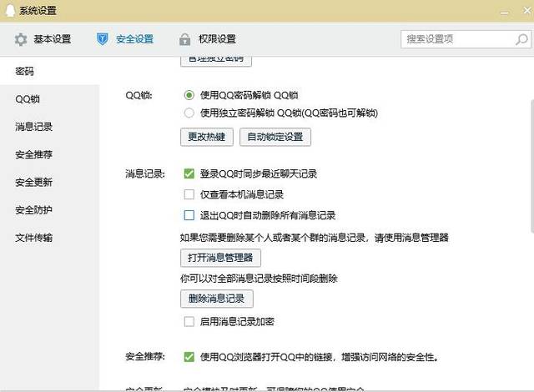Click the 删除消息记录 button
Screen dimensions: 534x392
pyautogui.click(x=217, y=299)
